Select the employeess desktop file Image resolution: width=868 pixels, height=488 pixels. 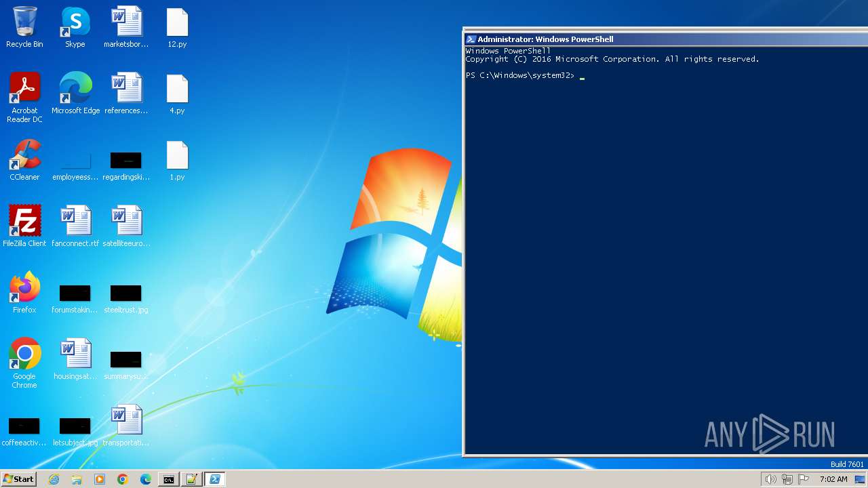coord(75,166)
